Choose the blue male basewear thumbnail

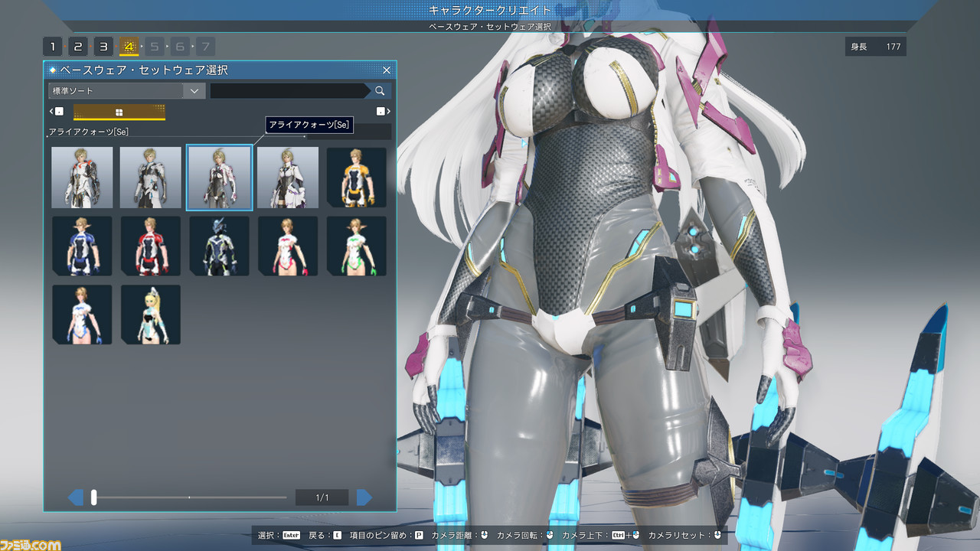point(82,246)
